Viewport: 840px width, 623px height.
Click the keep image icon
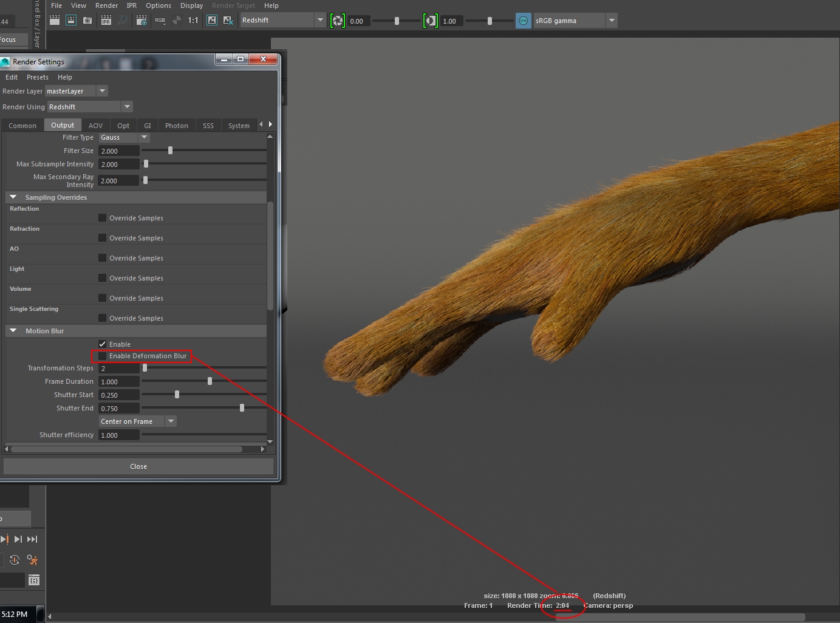(x=212, y=20)
